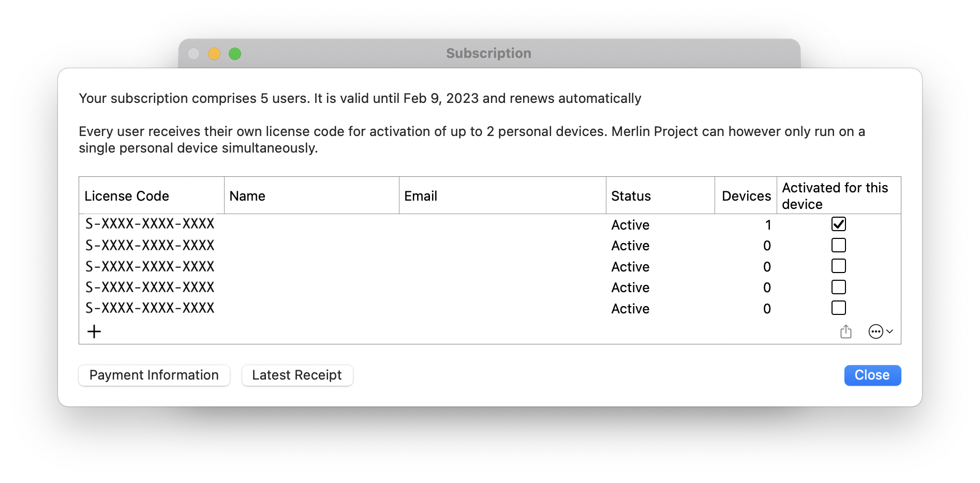This screenshot has height=483, width=980.
Task: Click the plus icon to add a license
Action: (94, 331)
